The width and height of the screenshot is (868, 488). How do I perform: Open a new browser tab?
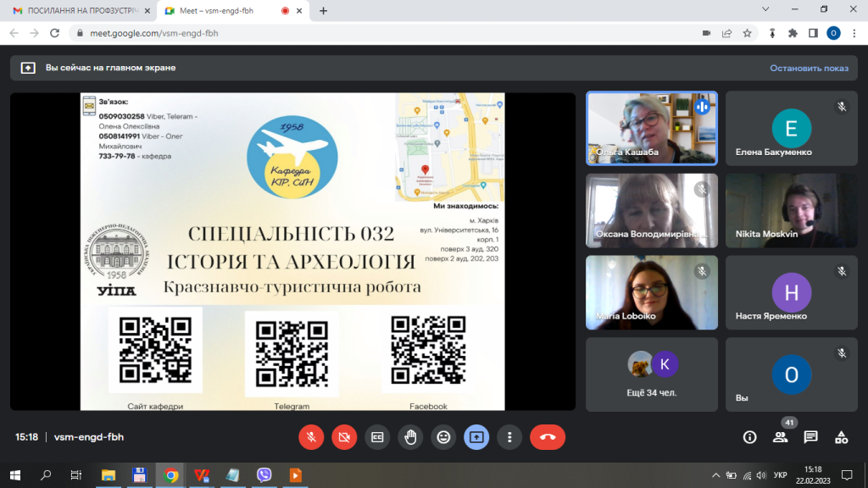pyautogui.click(x=323, y=10)
